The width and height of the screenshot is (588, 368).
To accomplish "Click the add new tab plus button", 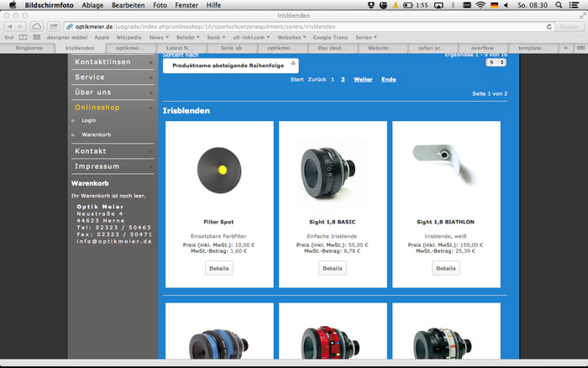I will pos(564,49).
